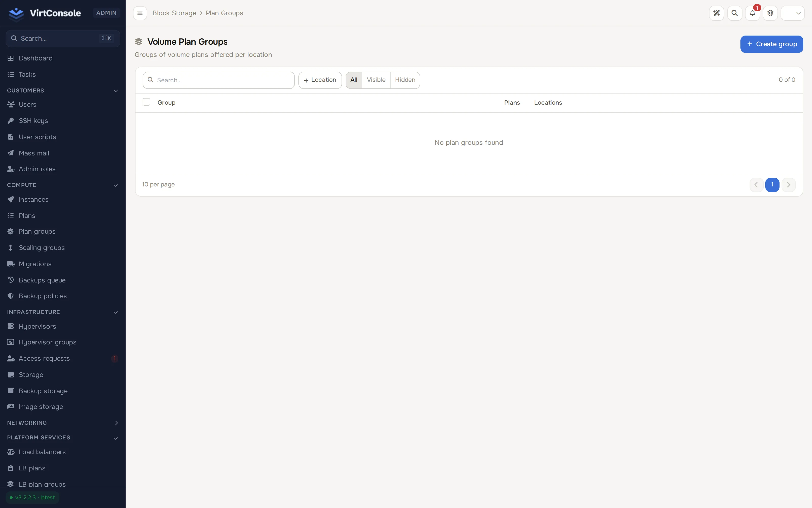Image resolution: width=812 pixels, height=508 pixels.
Task: Go to pagination page 1
Action: 772,185
